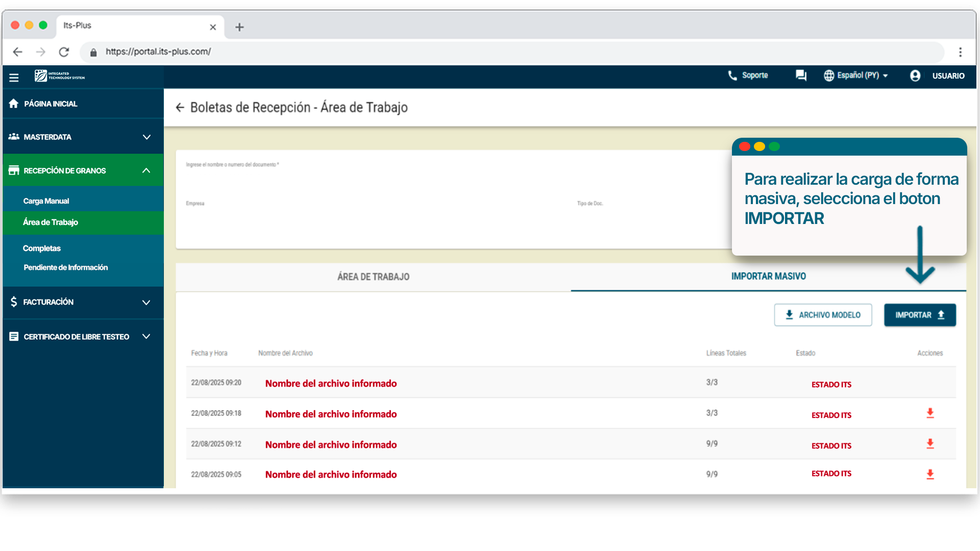Open the Español (PY) language dropdown
Viewport: 980px width, 551px height.
coord(856,76)
